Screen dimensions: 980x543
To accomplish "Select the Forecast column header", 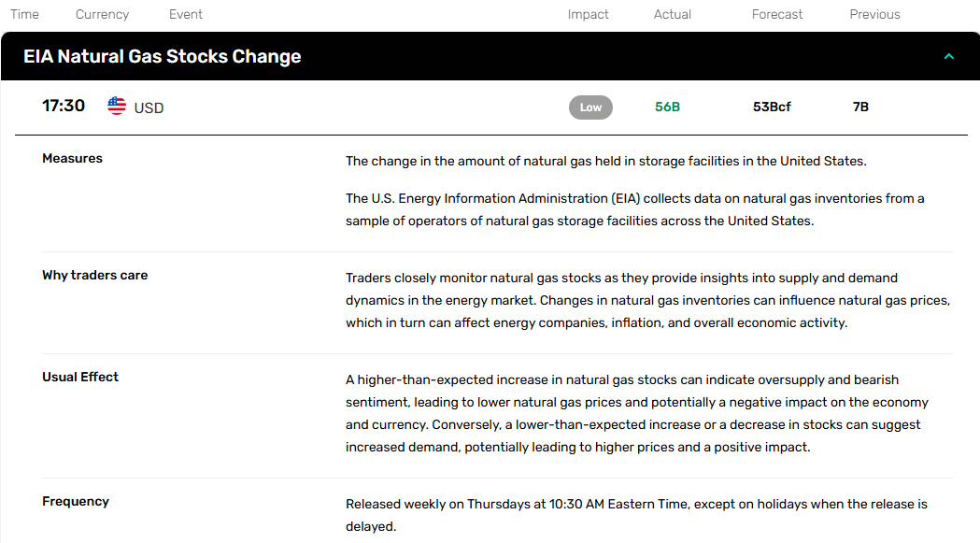I will pos(777,14).
